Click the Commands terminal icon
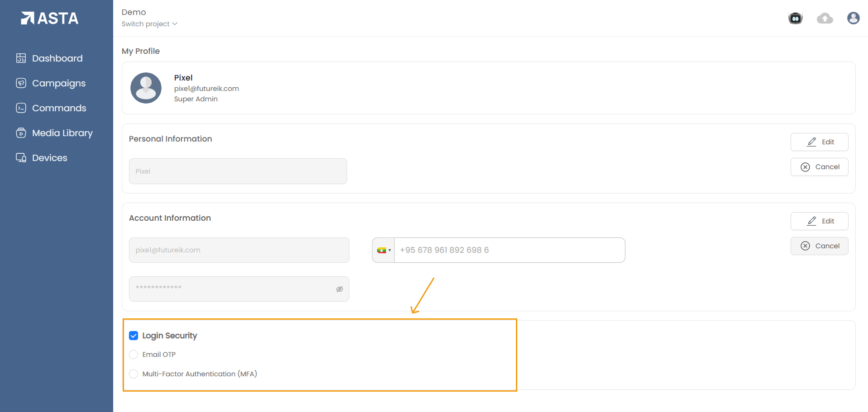Image resolution: width=868 pixels, height=412 pixels. point(21,108)
